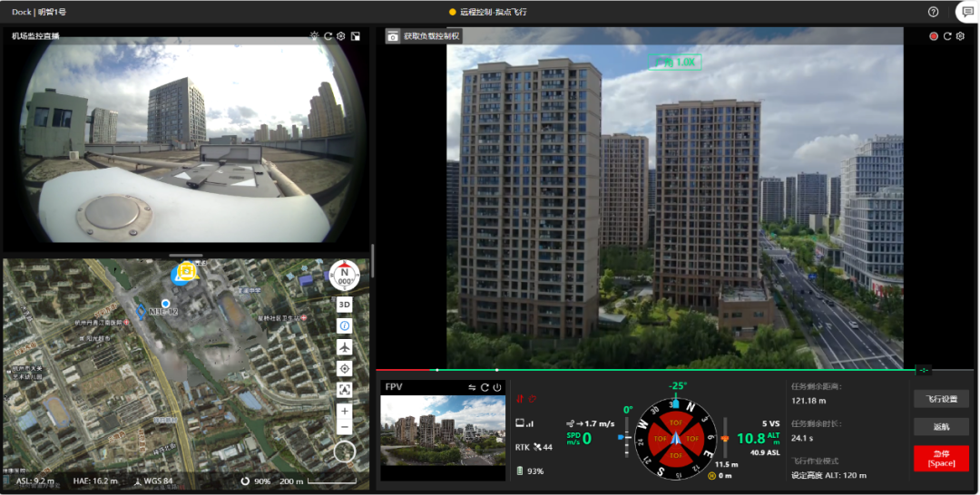Open dock livestream settings gear
The width and height of the screenshot is (980, 495).
pos(341,36)
